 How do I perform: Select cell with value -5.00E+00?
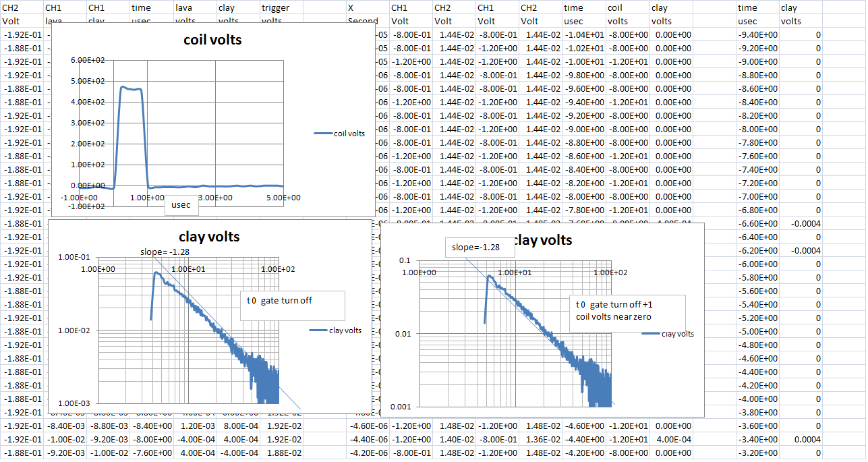pyautogui.click(x=758, y=331)
